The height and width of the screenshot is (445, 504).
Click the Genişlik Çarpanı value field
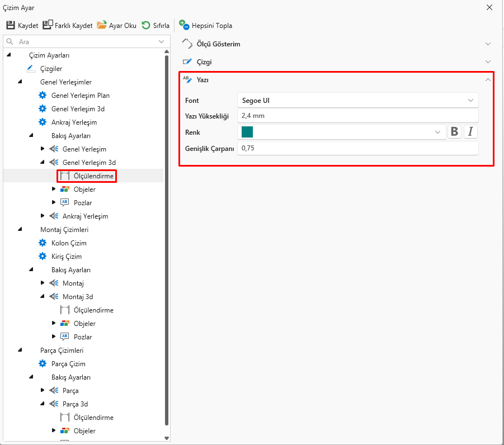357,148
